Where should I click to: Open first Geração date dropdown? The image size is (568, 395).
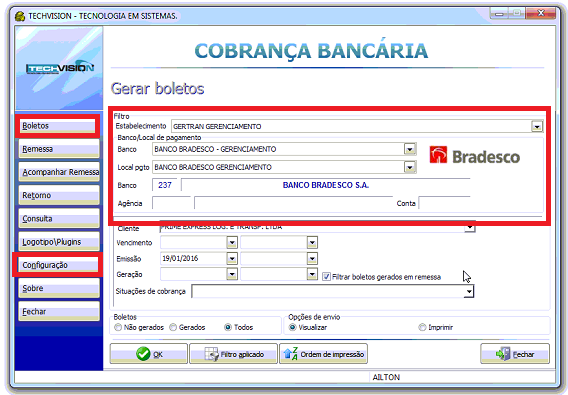[x=232, y=274]
